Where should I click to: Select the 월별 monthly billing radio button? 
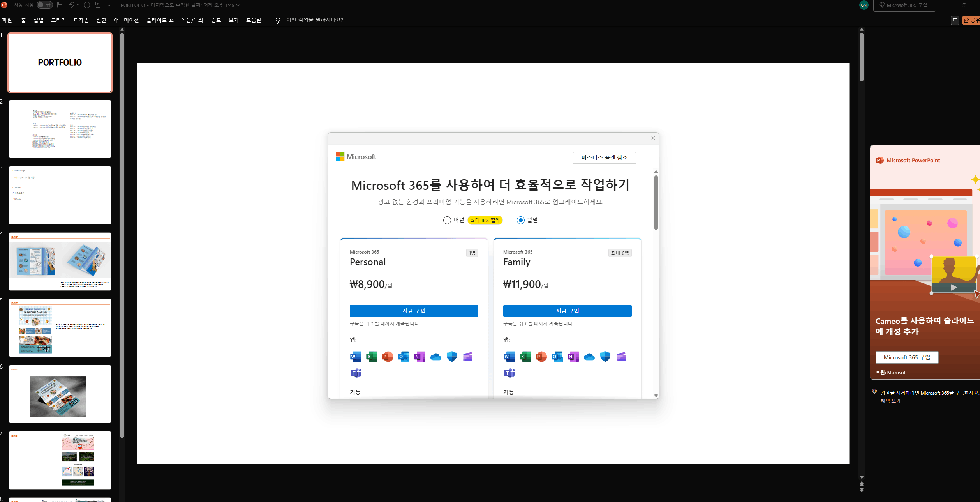(x=521, y=220)
